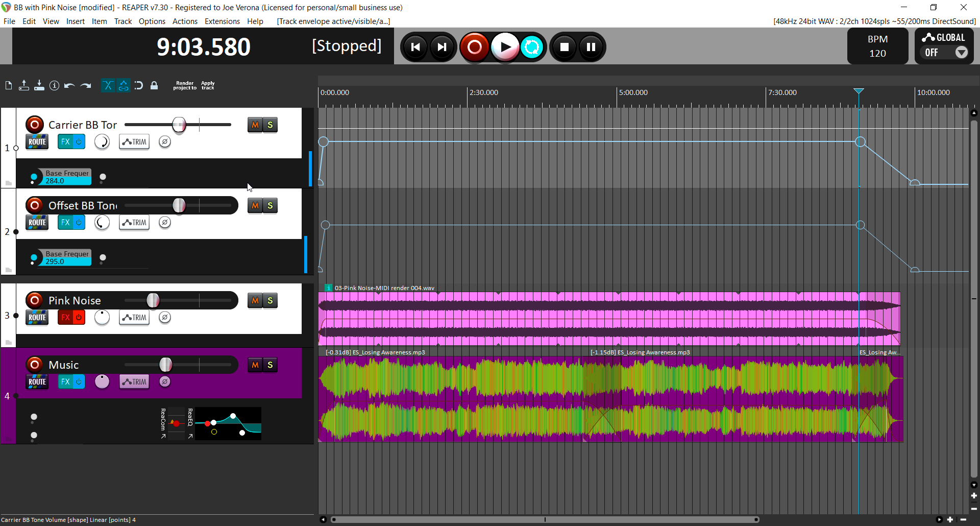Click the undo arrow in toolbar
The image size is (980, 526).
(x=69, y=86)
